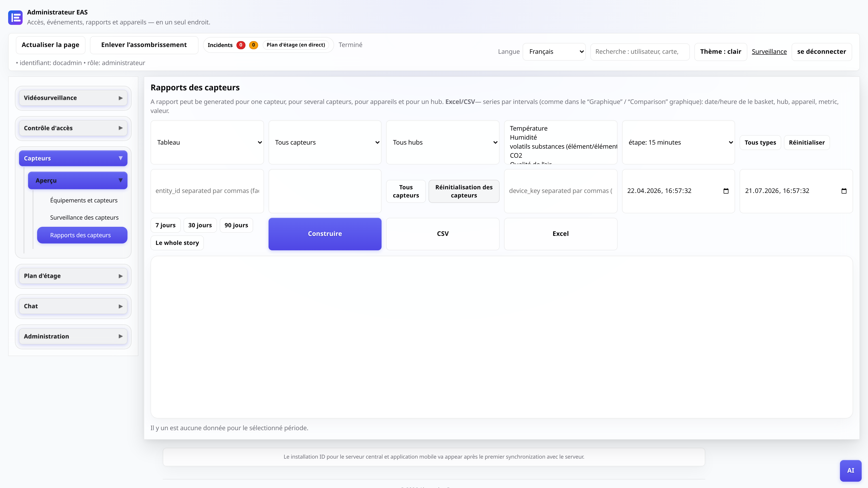868x488 pixels.
Task: Select Humidité in the metrics list
Action: [523, 137]
